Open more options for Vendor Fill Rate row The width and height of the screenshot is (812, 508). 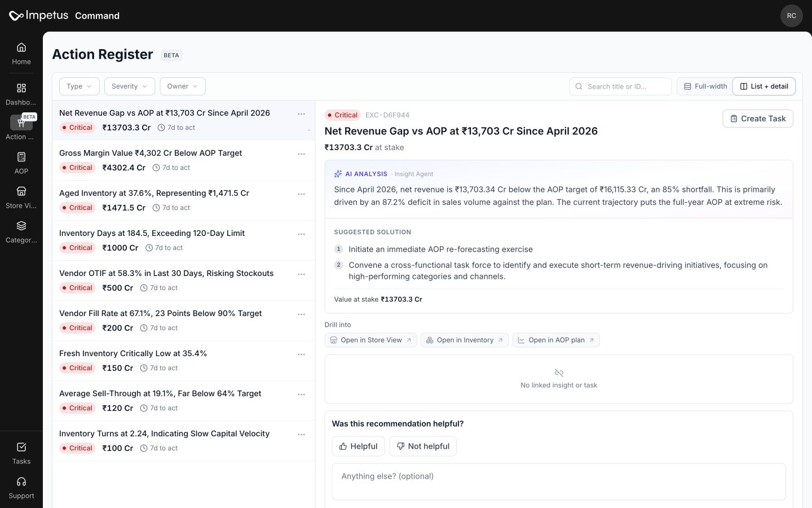pyautogui.click(x=301, y=314)
